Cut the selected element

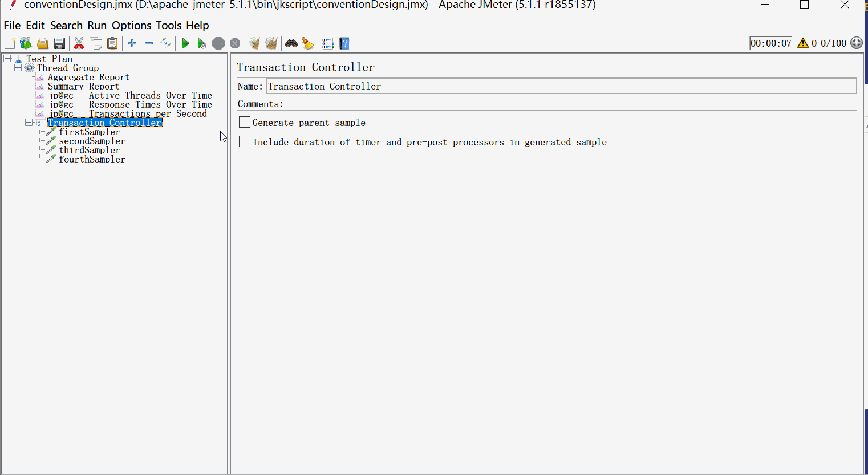tap(79, 43)
